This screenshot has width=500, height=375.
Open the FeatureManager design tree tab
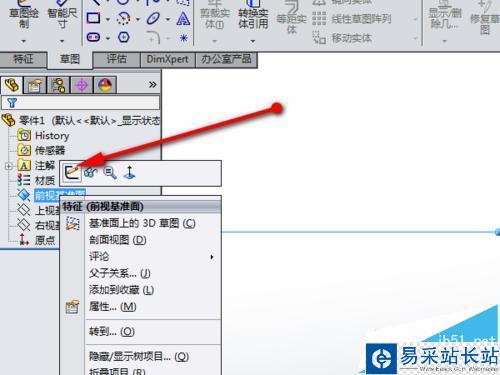point(12,85)
